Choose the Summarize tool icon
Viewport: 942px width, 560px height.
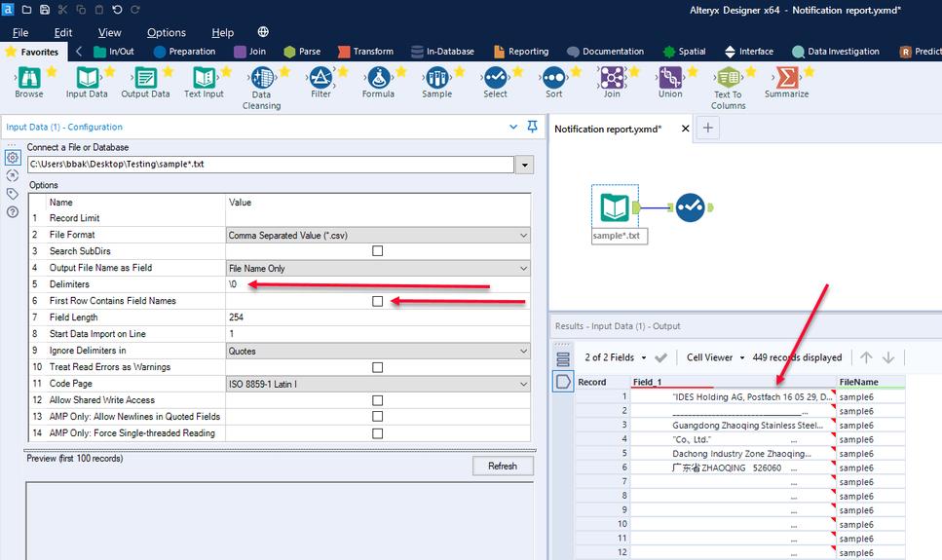[x=786, y=78]
